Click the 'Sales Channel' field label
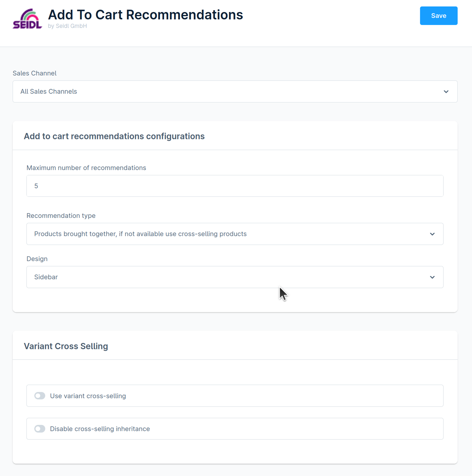Screen dimensions: 472x476 click(34, 73)
